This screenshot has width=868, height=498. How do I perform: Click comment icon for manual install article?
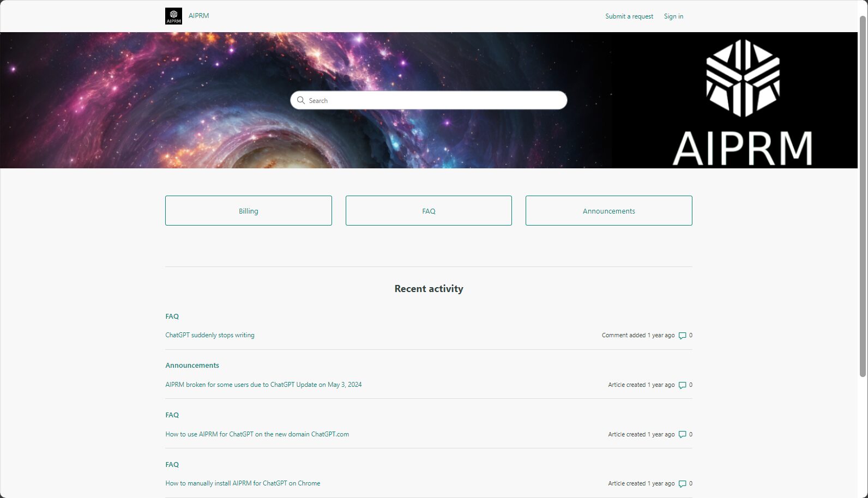[x=682, y=484]
